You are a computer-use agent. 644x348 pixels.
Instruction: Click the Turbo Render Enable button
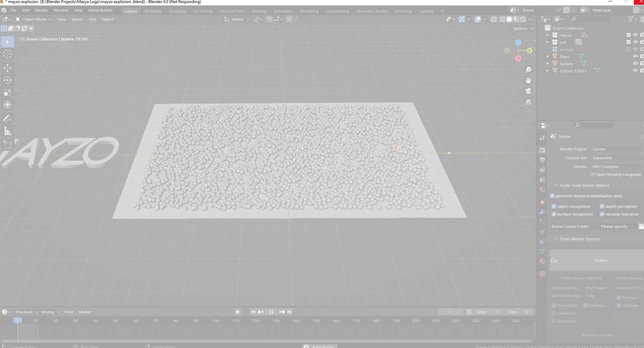[x=597, y=260]
